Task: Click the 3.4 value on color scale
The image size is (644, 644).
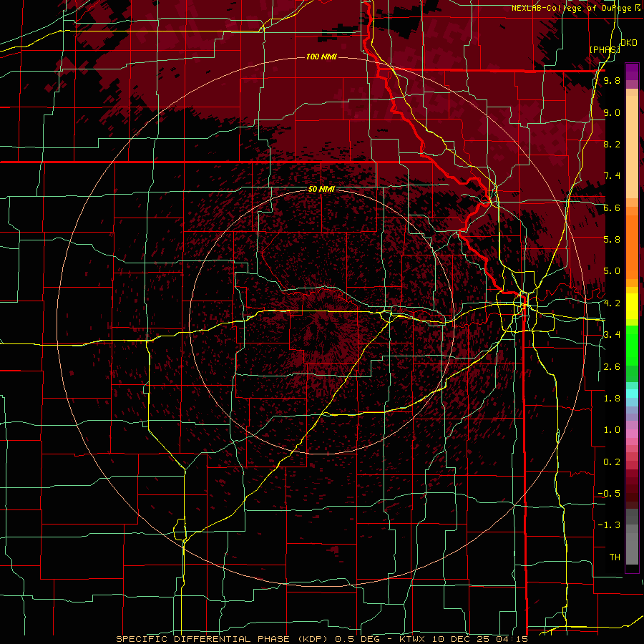Action: tap(612, 335)
